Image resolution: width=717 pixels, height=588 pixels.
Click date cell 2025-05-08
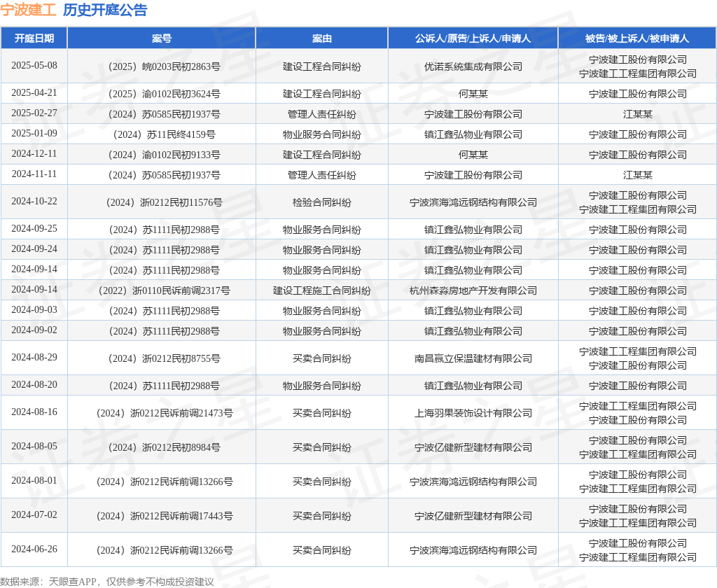(34, 65)
